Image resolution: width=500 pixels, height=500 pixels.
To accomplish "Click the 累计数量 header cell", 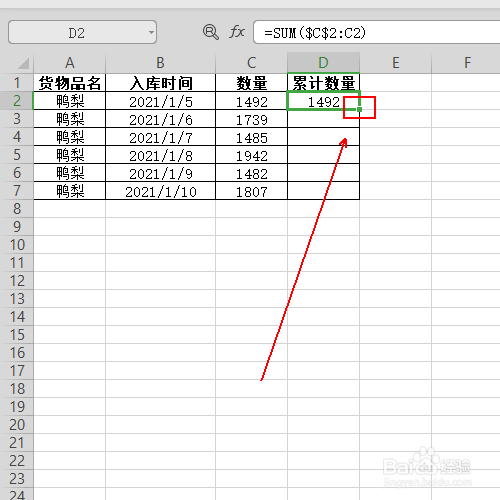I will (x=324, y=83).
